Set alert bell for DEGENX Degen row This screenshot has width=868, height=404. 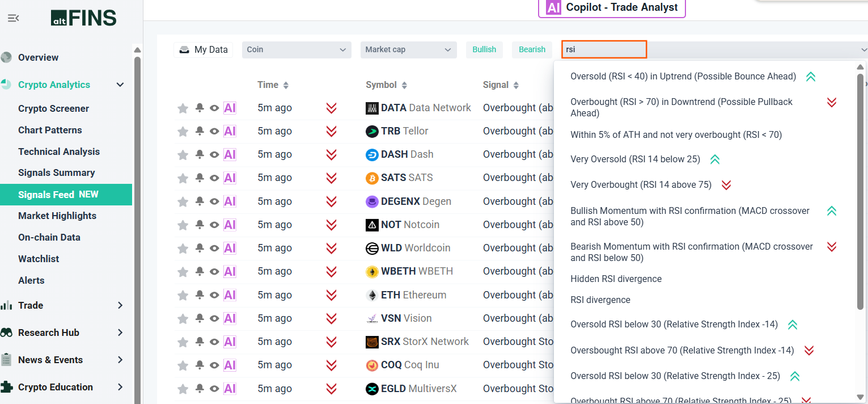(200, 201)
